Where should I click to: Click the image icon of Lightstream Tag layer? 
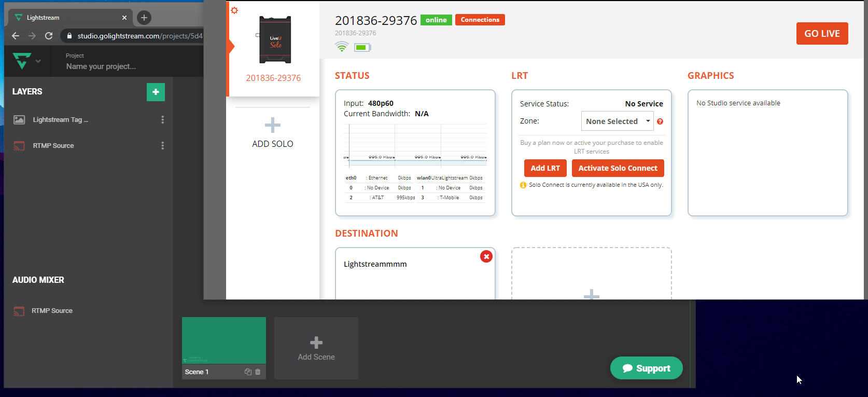19,120
